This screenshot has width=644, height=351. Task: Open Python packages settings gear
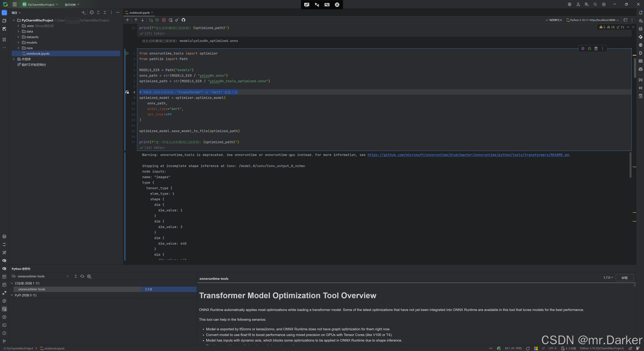(x=89, y=276)
